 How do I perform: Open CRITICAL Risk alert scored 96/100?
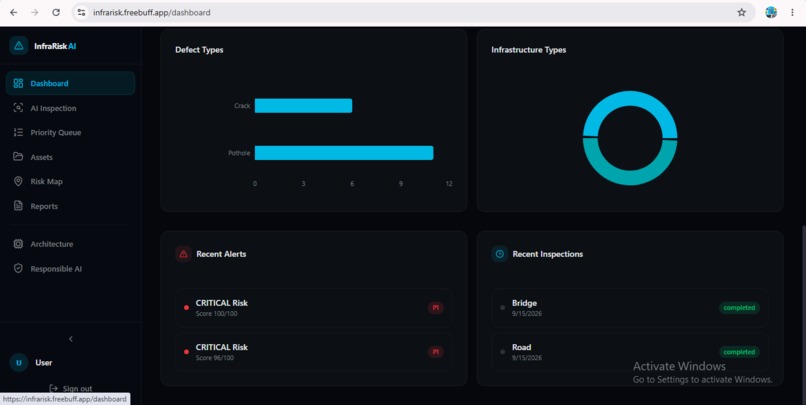coord(314,352)
